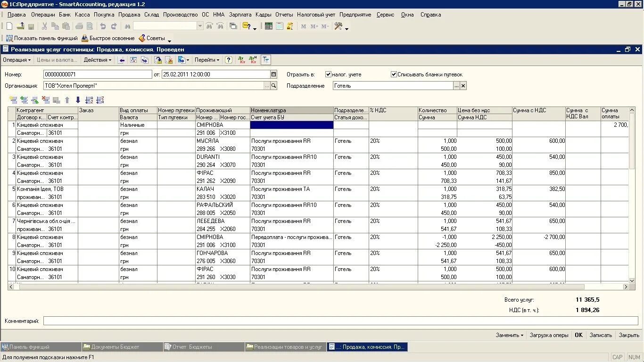Click the Комментарий input field
Image resolution: width=644 pixels, height=362 pixels.
340,321
